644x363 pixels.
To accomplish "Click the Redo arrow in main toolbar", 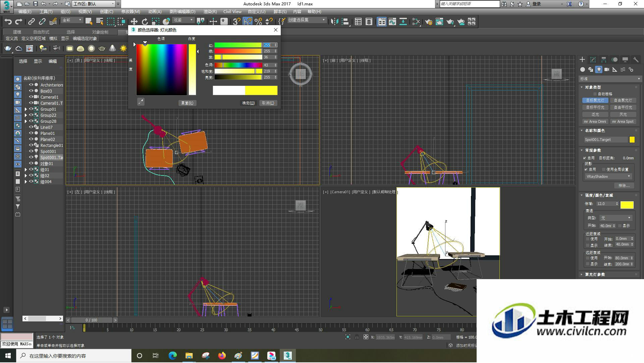I will [x=19, y=22].
